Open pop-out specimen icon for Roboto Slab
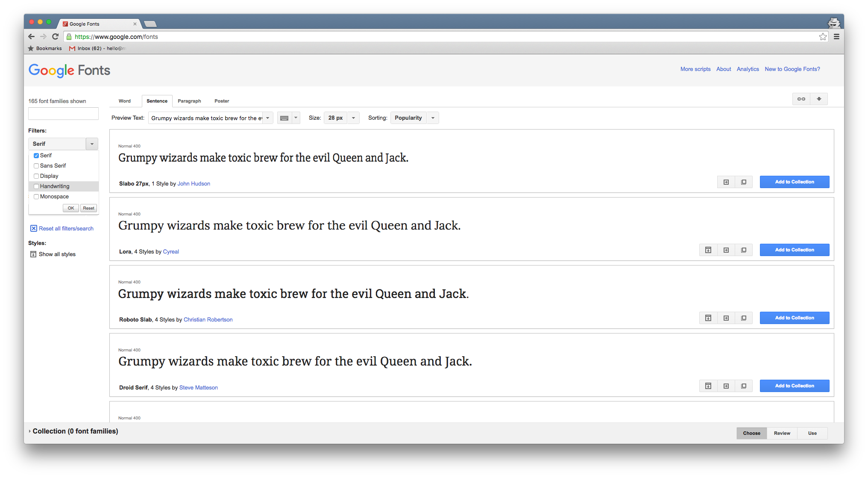 pyautogui.click(x=744, y=318)
